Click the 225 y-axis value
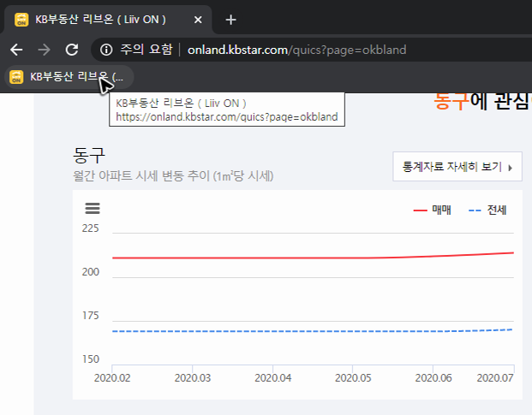The height and width of the screenshot is (415, 532). click(90, 228)
